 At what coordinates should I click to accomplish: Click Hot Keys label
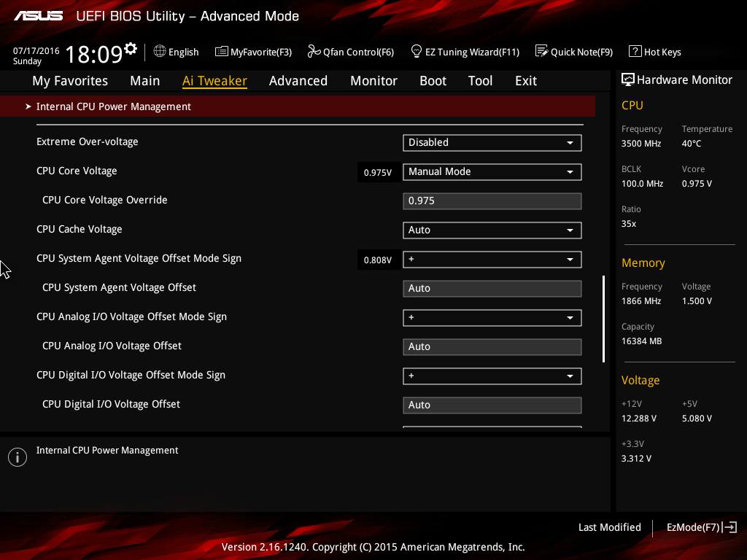click(662, 52)
